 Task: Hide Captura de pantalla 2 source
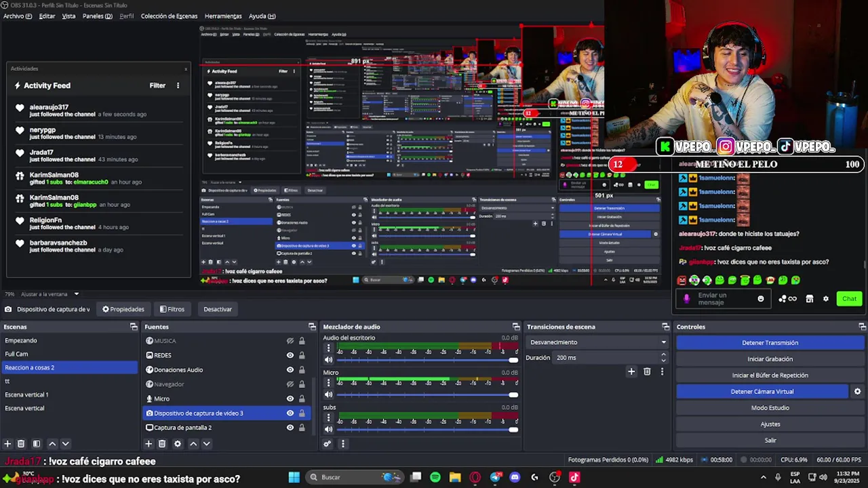(x=290, y=428)
